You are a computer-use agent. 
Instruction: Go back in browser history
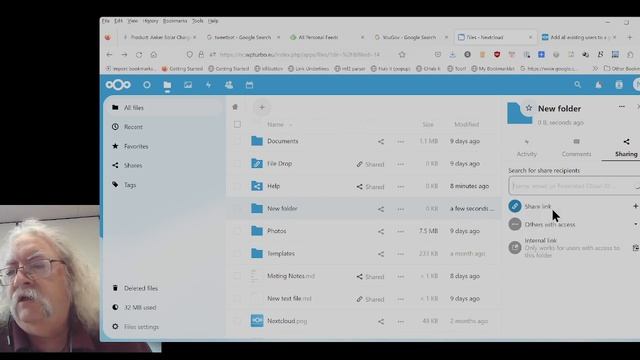pyautogui.click(x=109, y=54)
